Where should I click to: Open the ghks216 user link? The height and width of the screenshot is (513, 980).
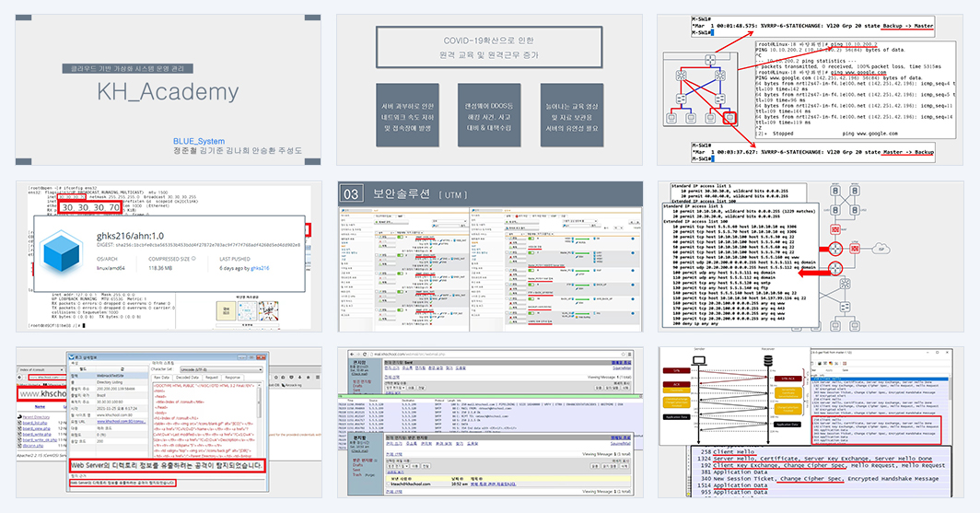260,268
